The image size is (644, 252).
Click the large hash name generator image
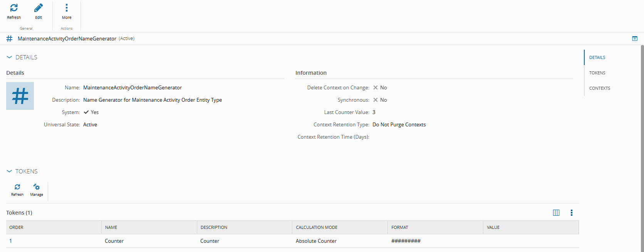(20, 96)
